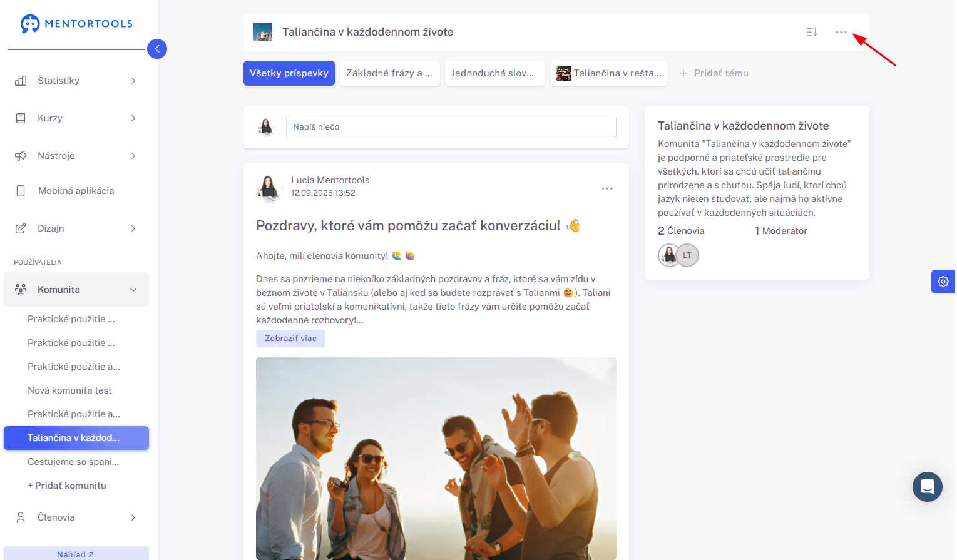Click Pridať tému button

tap(714, 73)
